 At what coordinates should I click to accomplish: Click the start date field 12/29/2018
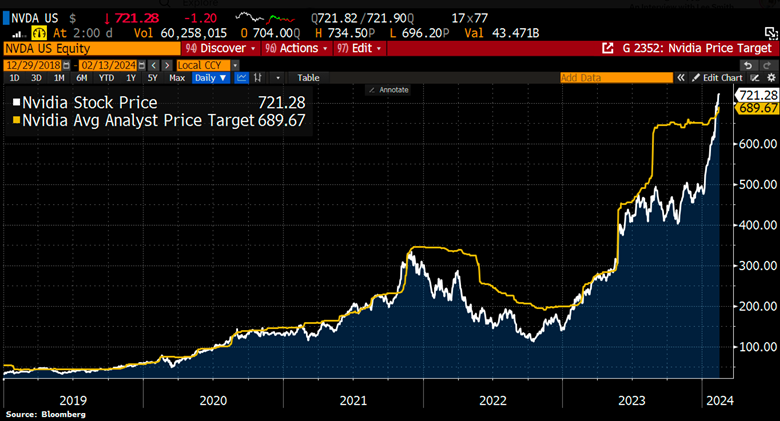(33, 66)
